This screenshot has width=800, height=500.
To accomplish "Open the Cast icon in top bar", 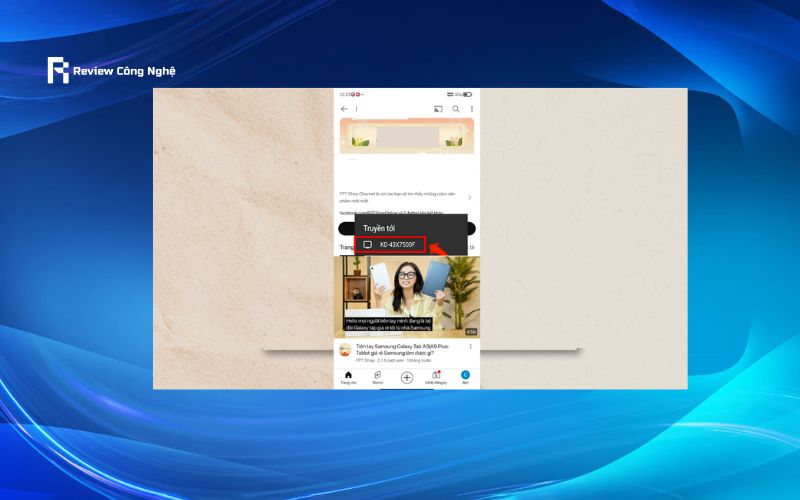I will [438, 109].
